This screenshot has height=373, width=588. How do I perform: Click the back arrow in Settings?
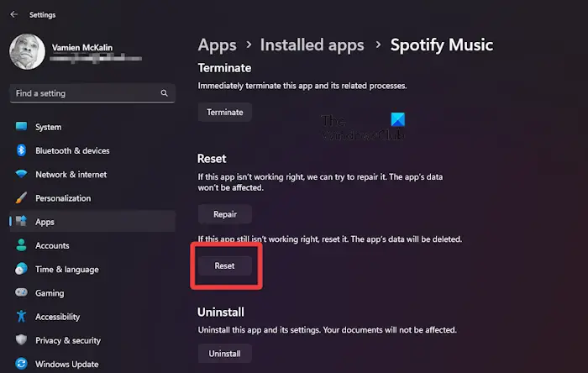(x=14, y=14)
